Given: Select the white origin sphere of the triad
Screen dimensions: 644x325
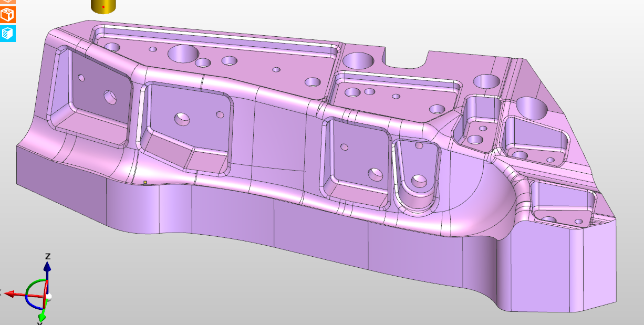Looking at the screenshot, I should 49,297.
